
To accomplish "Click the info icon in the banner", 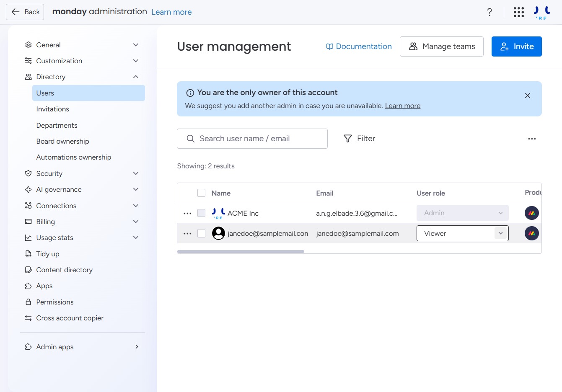I will tap(190, 93).
